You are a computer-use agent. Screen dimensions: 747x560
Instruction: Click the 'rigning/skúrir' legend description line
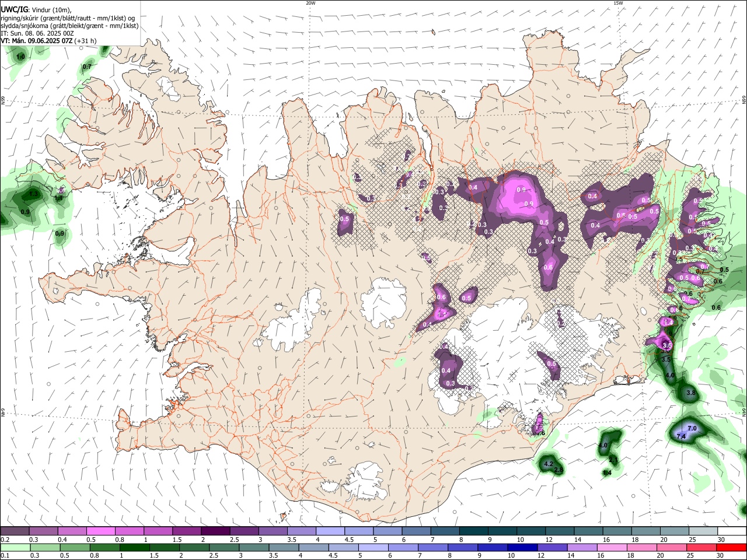coord(67,18)
